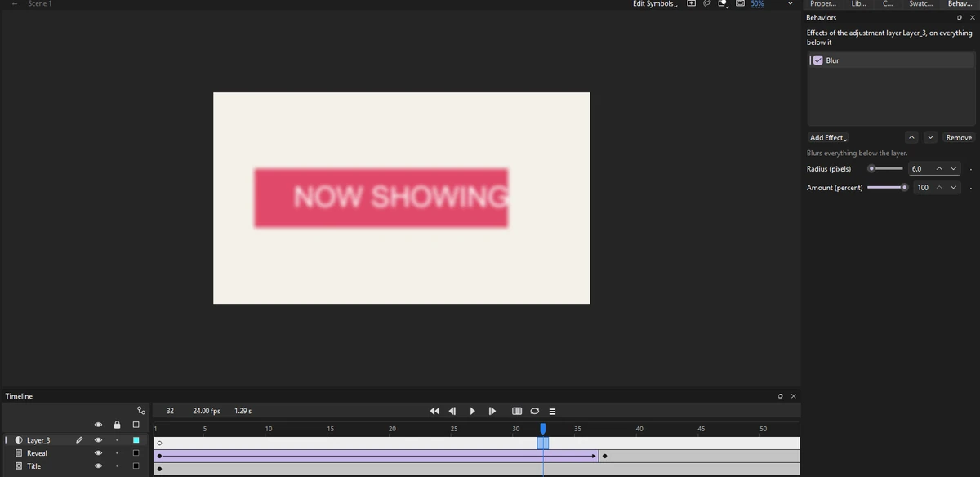Image resolution: width=980 pixels, height=477 pixels.
Task: Close the Timeline panel
Action: click(x=793, y=396)
